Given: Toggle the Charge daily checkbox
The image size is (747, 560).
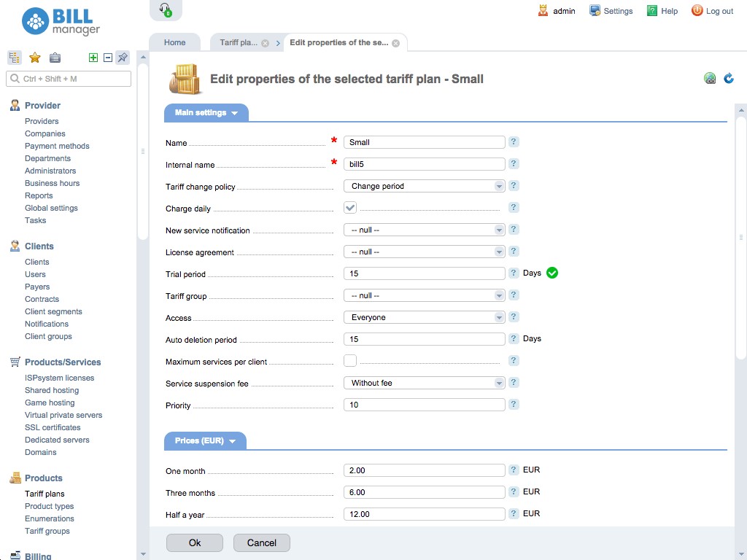Looking at the screenshot, I should pos(350,207).
